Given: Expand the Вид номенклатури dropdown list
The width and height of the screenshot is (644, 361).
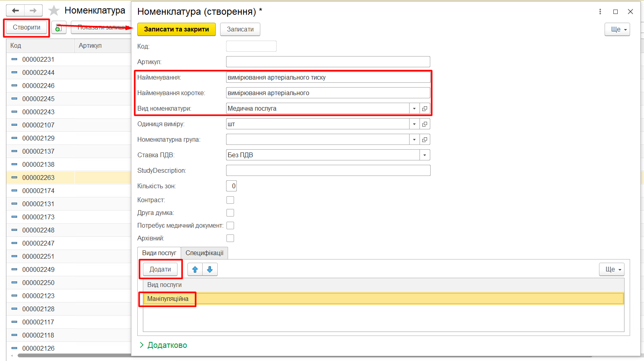Looking at the screenshot, I should pos(414,109).
